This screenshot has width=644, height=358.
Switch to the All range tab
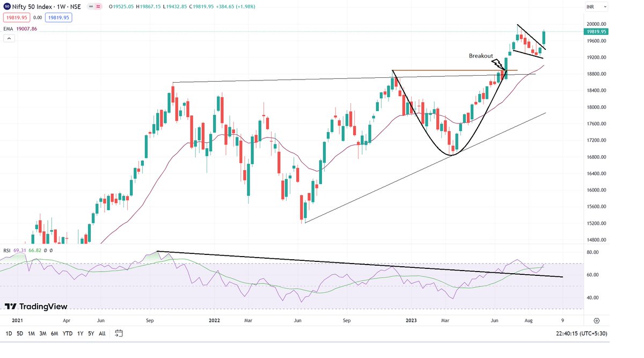tap(102, 333)
